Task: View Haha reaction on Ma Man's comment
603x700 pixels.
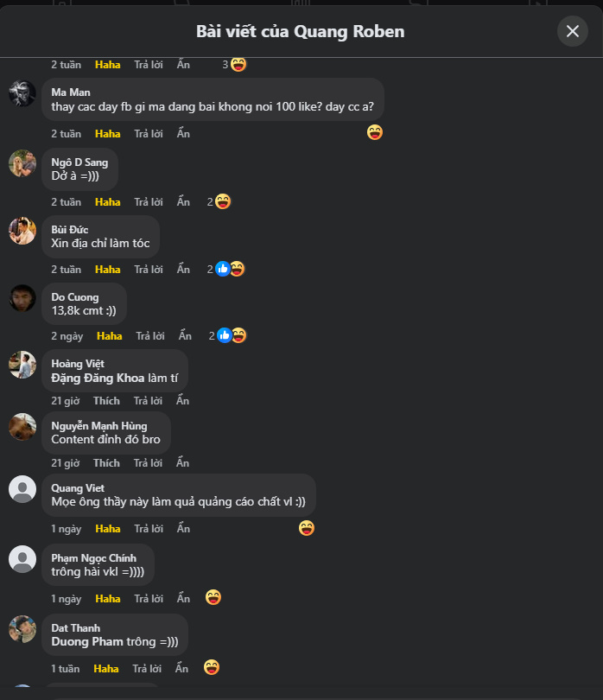Action: pyautogui.click(x=374, y=133)
